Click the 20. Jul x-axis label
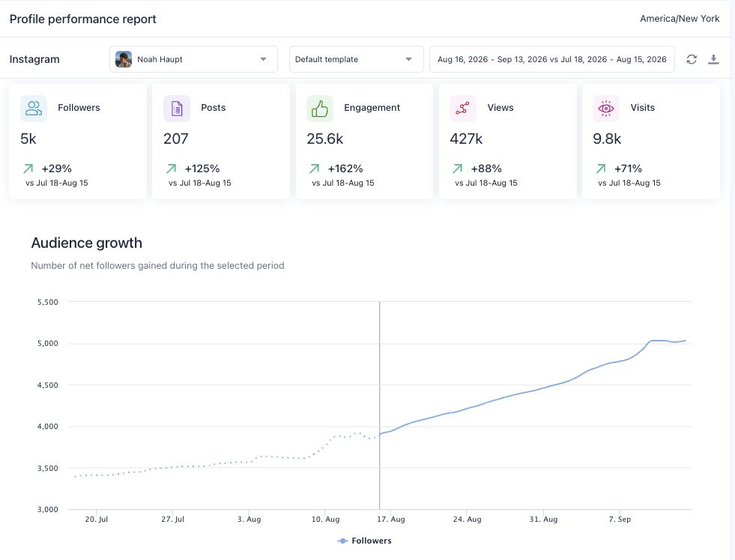This screenshot has width=735, height=560. click(x=97, y=520)
